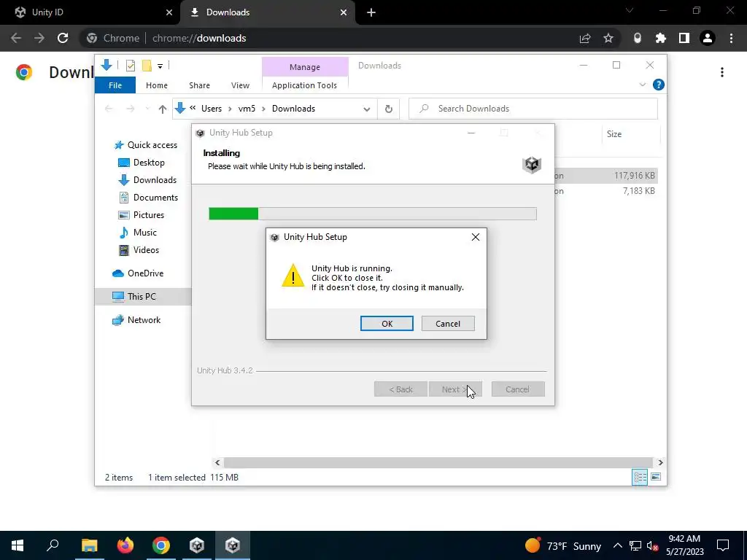Click the Explorer forward navigation arrow
Image resolution: width=747 pixels, height=560 pixels.
click(130, 109)
